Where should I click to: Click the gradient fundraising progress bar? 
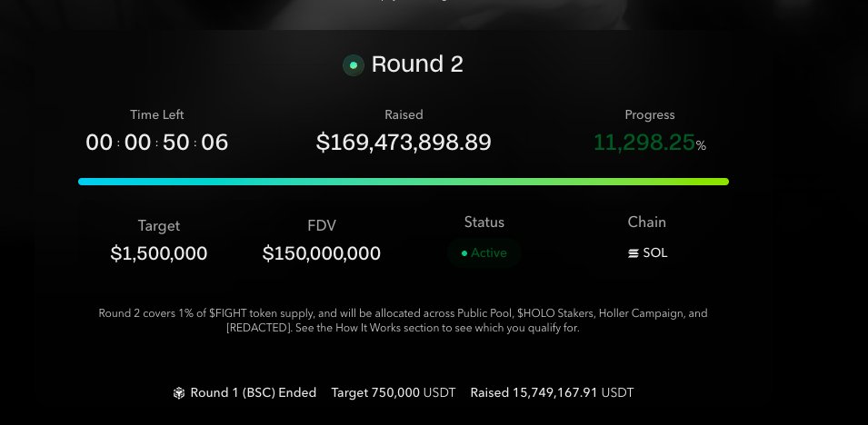404,182
